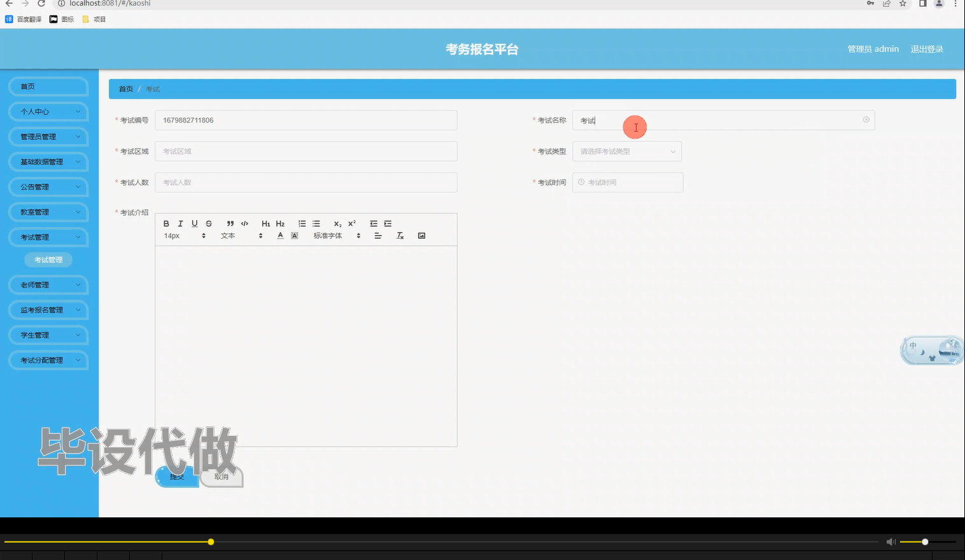Screen dimensions: 965x560
Task: Toggle superscript formatting
Action: coord(351,223)
